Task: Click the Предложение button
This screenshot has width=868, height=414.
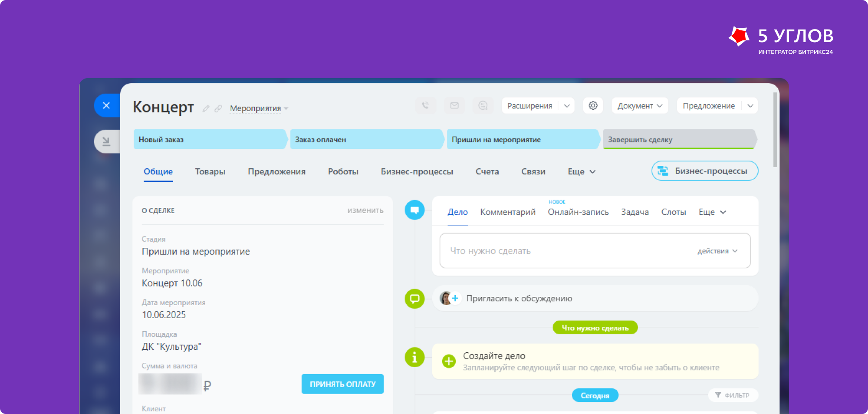Action: [709, 105]
